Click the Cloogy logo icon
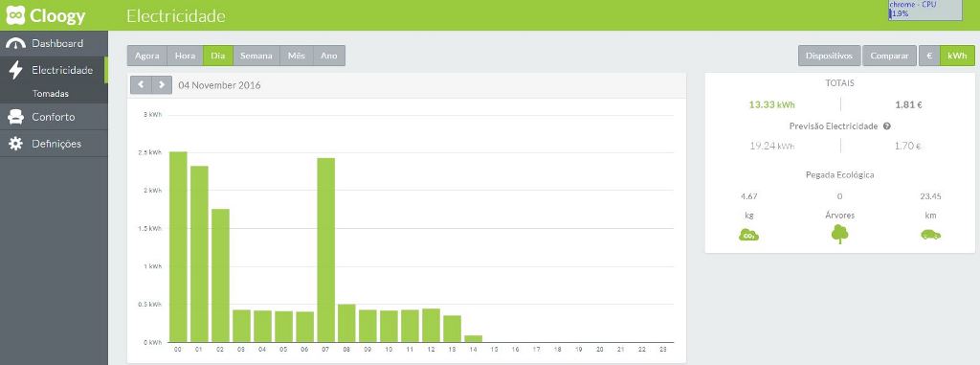The image size is (980, 365). [x=15, y=15]
